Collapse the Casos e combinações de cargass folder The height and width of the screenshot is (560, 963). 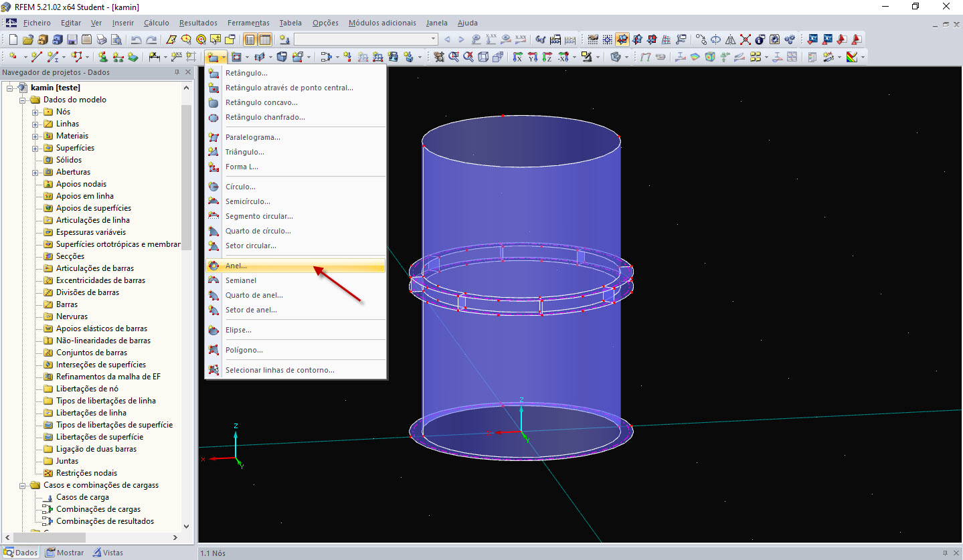[23, 485]
